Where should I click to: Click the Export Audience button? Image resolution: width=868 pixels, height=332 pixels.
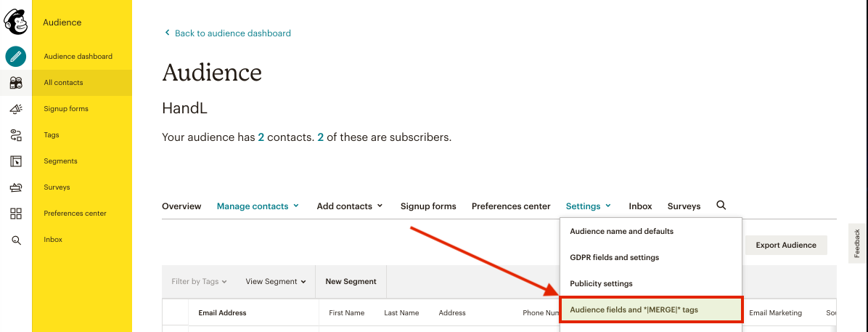[x=786, y=245]
